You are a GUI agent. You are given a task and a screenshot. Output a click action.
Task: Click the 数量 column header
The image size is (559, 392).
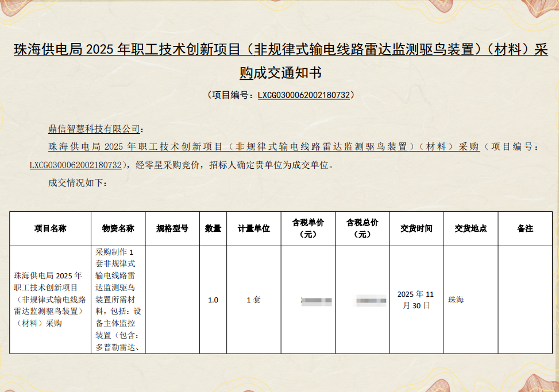point(212,228)
